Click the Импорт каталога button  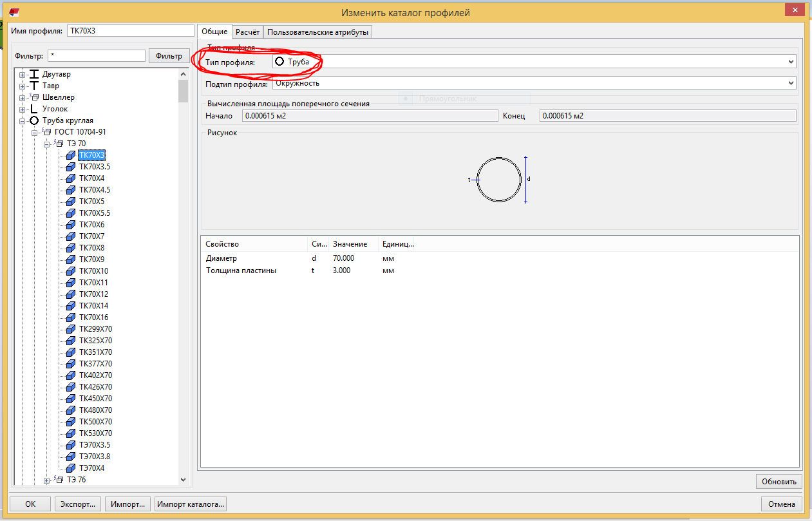pyautogui.click(x=191, y=504)
